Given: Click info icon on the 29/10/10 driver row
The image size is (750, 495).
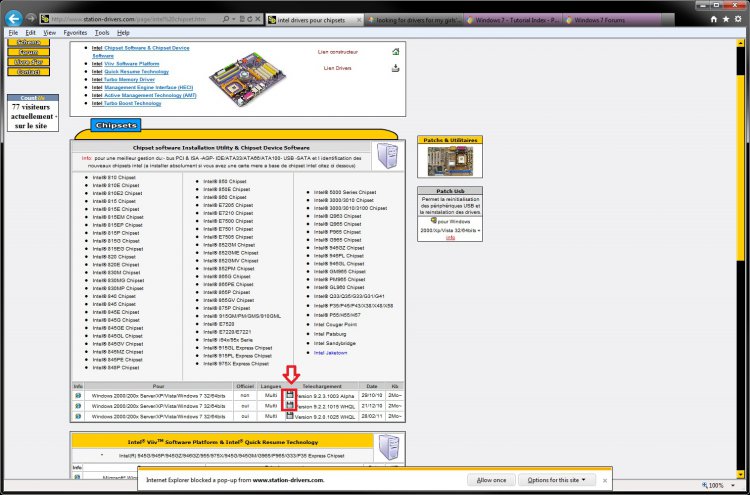Looking at the screenshot, I should click(78, 396).
